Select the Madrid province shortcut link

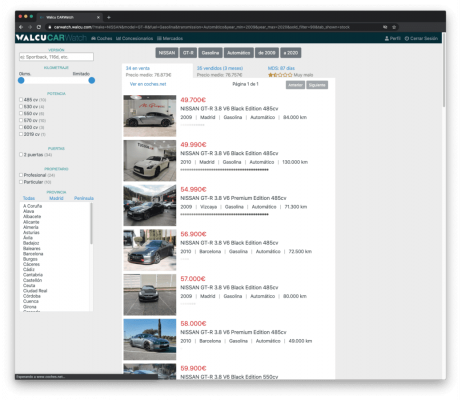click(x=56, y=198)
